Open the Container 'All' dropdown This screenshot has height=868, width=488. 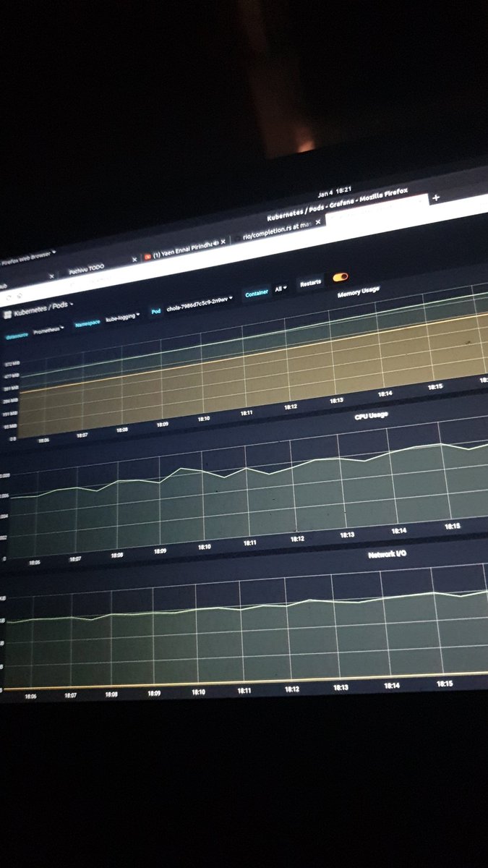(x=281, y=289)
